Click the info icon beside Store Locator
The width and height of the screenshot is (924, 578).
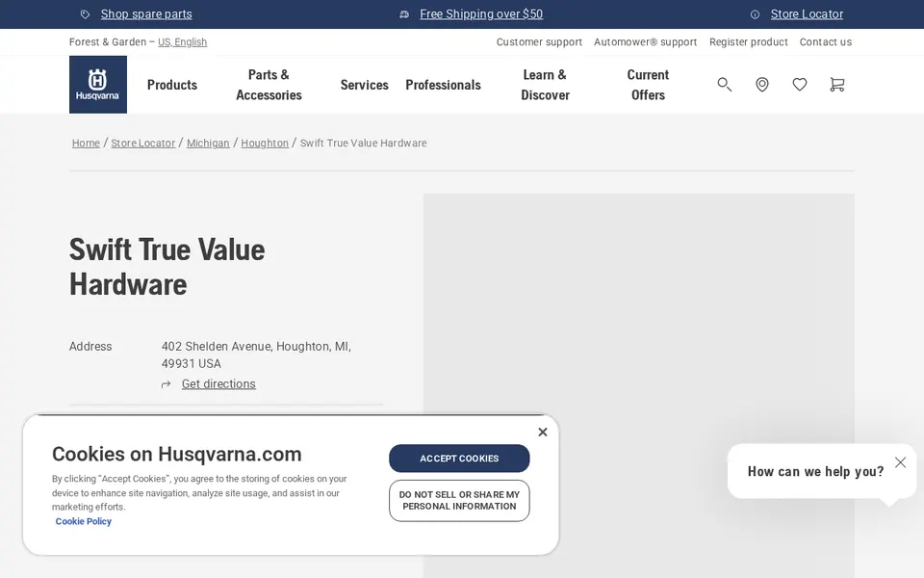(x=755, y=14)
